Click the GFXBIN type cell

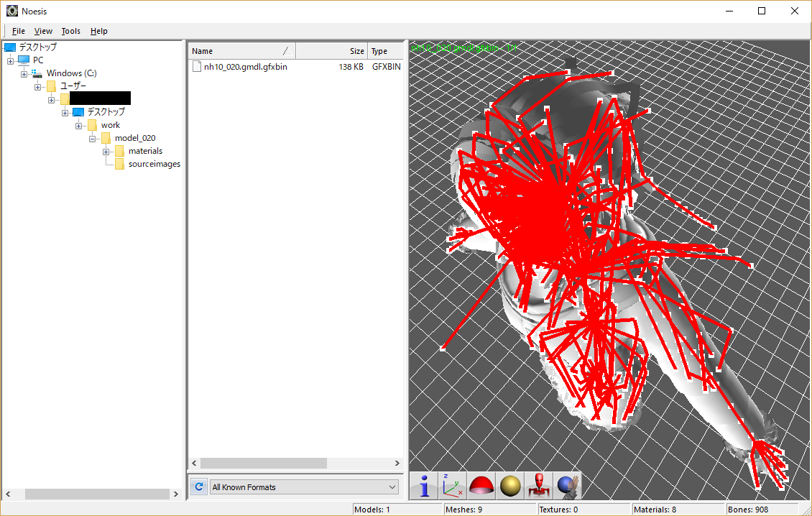coord(387,66)
